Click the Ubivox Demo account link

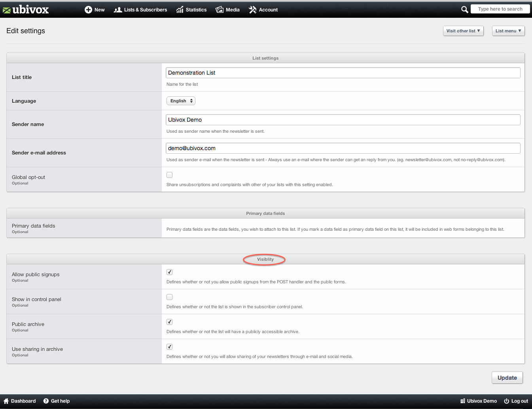click(479, 401)
